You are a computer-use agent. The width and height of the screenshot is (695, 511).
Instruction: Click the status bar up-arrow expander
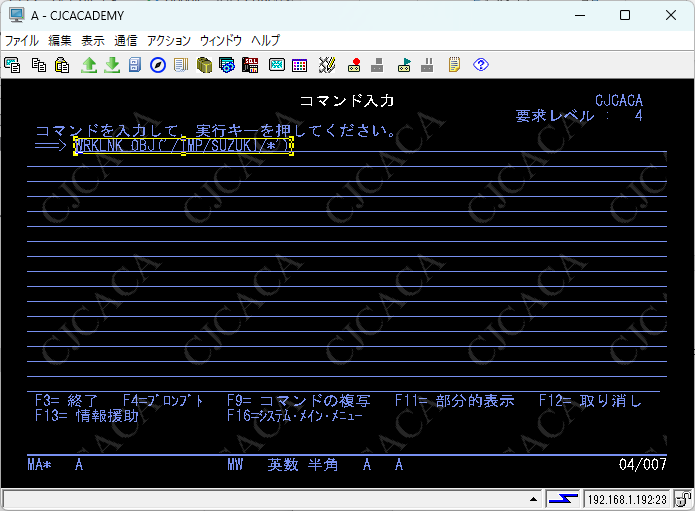tap(533, 499)
